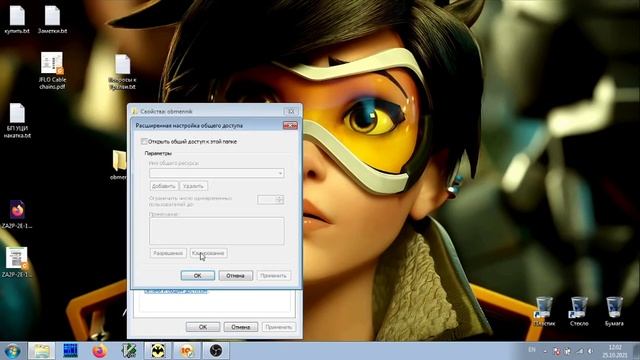Enable 'Открыть общий доступ к этой папке' checkbox
Viewport: 640px width, 360px height.
[144, 141]
